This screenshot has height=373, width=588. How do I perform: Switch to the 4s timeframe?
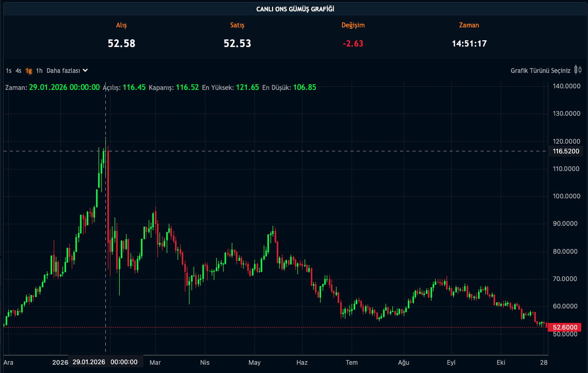(x=19, y=71)
